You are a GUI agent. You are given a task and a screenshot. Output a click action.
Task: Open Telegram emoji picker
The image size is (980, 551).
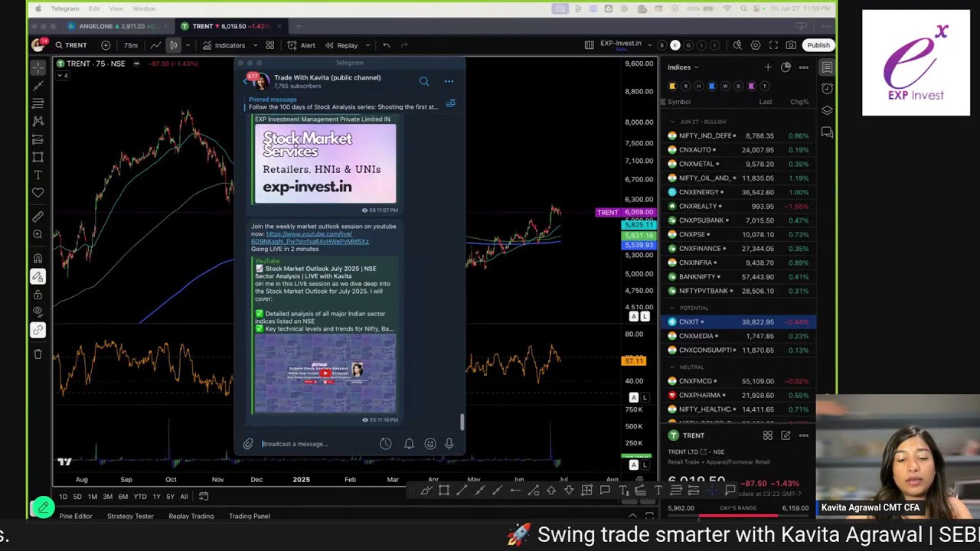[x=430, y=444]
